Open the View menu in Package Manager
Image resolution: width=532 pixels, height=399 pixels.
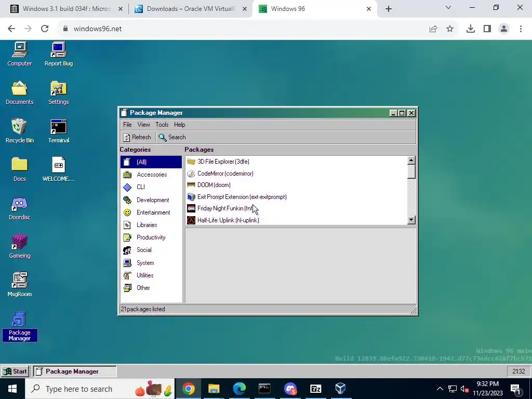click(x=143, y=125)
